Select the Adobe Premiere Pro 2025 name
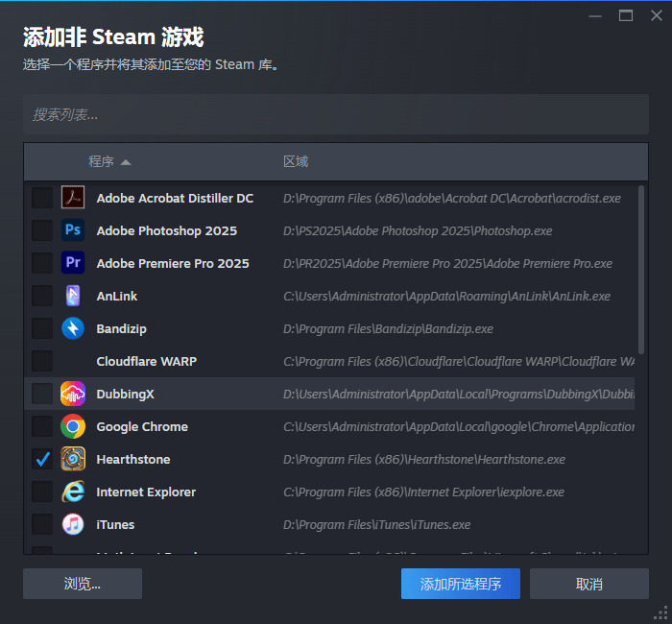This screenshot has height=624, width=672. pos(173,264)
